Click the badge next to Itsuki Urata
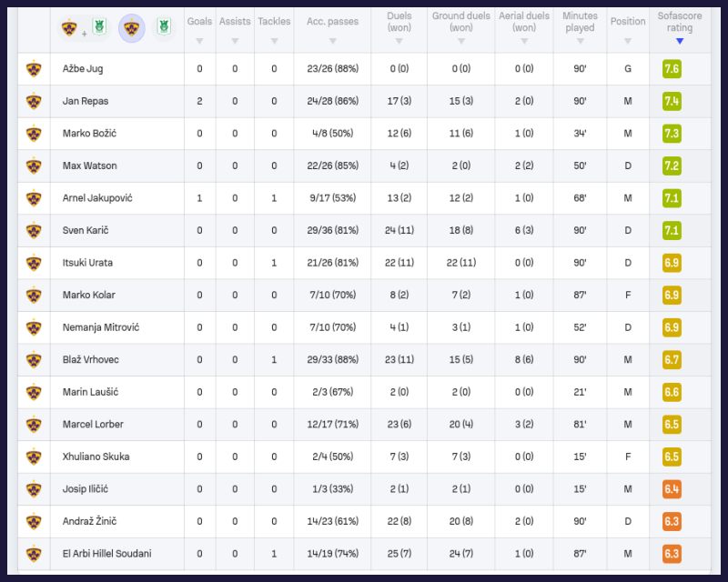Viewport: 728px width, 582px height. [x=34, y=263]
